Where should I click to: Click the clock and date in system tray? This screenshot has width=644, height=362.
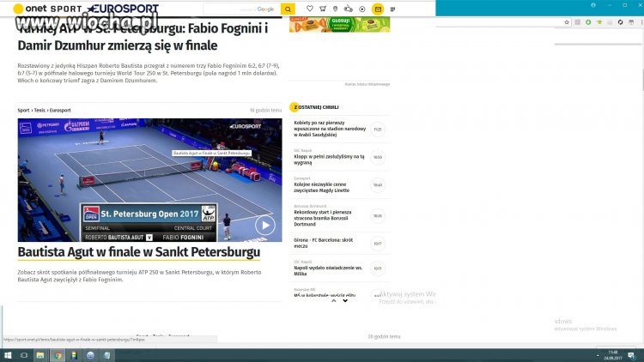pos(613,355)
